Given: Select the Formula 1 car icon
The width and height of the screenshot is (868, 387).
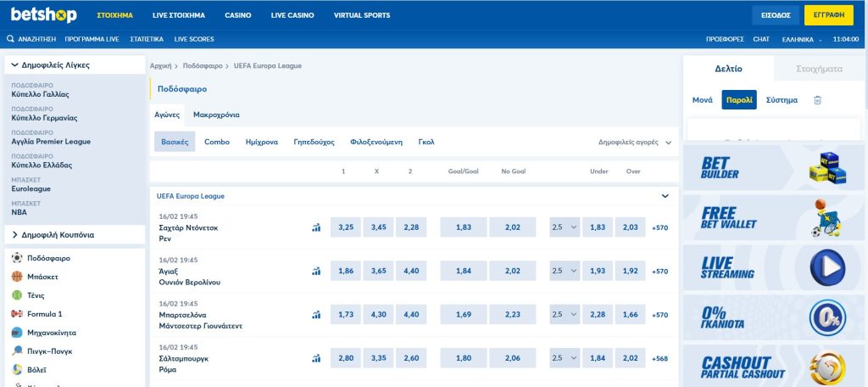Looking at the screenshot, I should pos(17,314).
